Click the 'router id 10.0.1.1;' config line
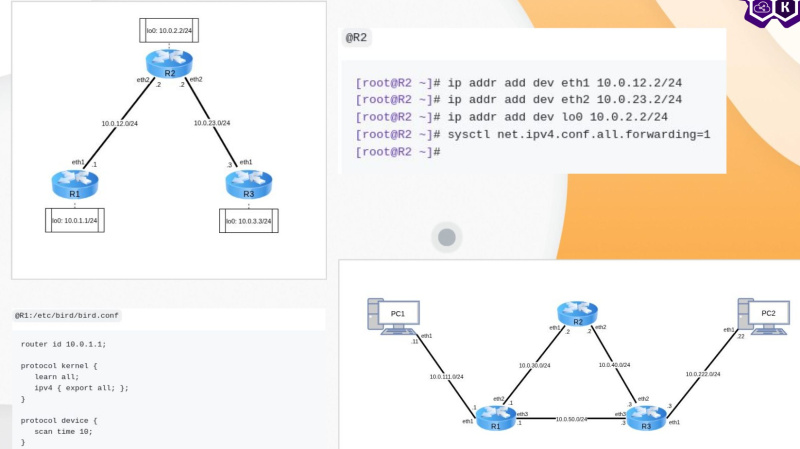The image size is (800, 449). [x=63, y=344]
